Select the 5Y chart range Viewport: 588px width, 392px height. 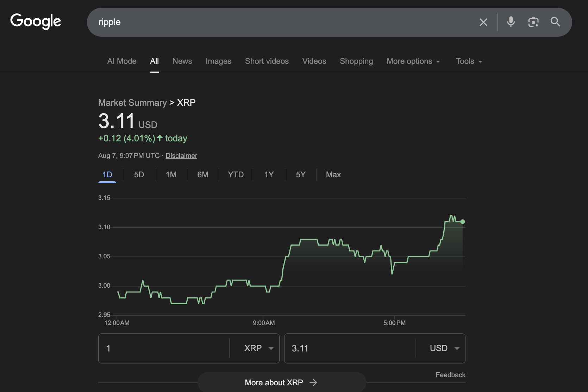(x=301, y=175)
